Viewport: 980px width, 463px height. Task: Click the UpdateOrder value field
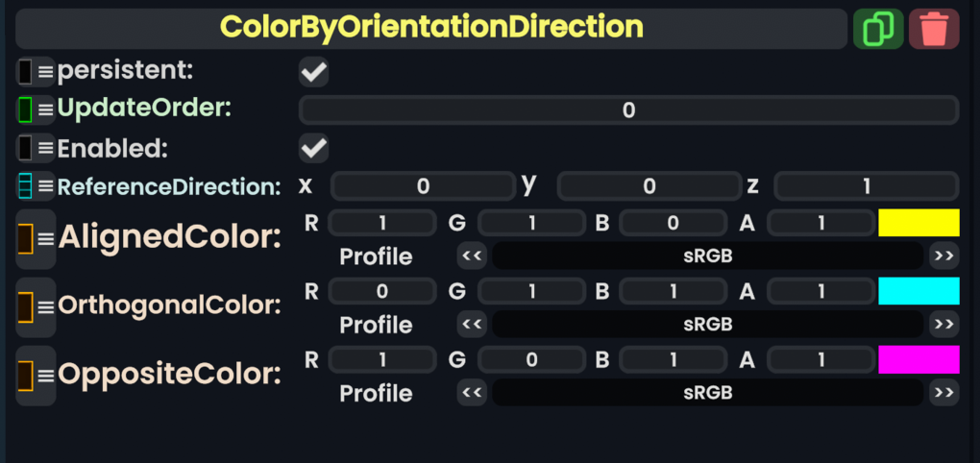pyautogui.click(x=628, y=110)
